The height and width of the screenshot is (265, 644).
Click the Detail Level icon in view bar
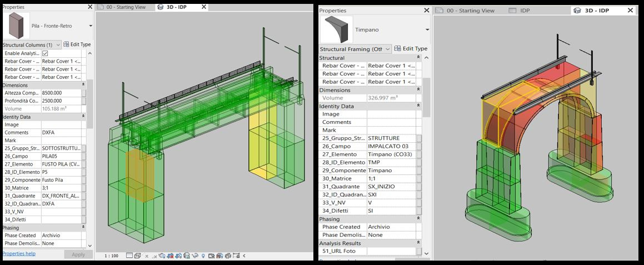(x=129, y=256)
